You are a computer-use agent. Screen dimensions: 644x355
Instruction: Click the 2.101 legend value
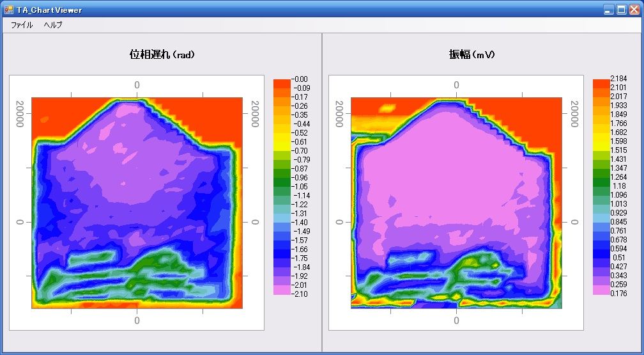pos(618,87)
